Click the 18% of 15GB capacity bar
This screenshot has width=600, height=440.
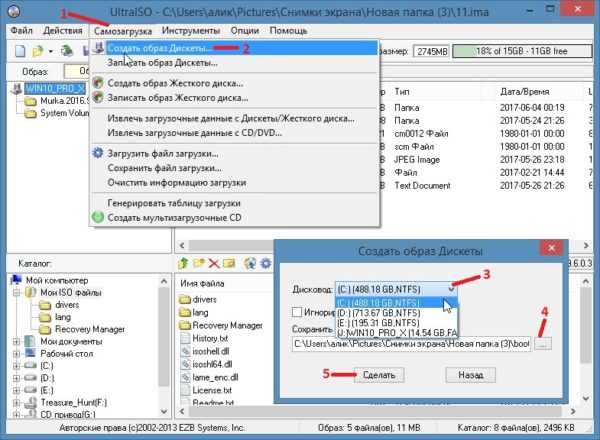pyautogui.click(x=510, y=50)
